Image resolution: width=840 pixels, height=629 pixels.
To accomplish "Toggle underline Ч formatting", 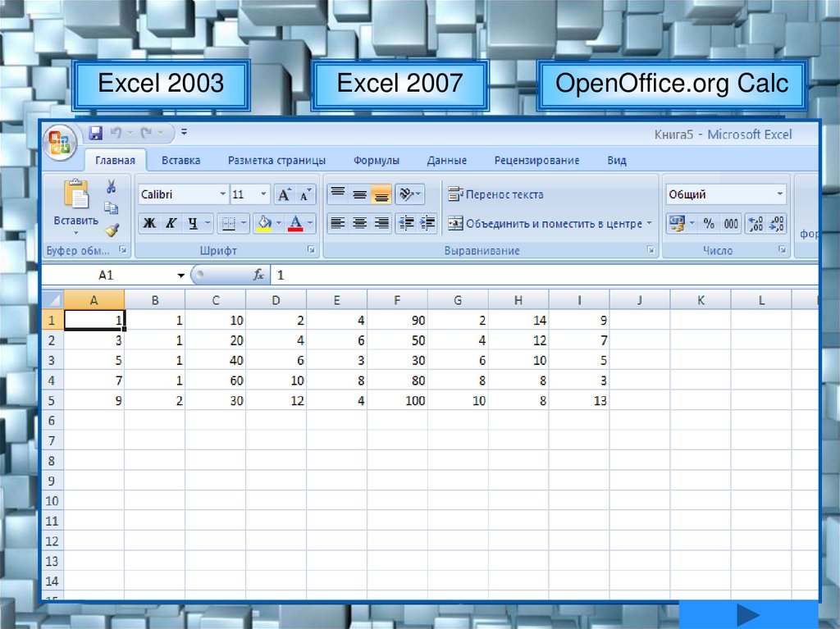I will 193,223.
